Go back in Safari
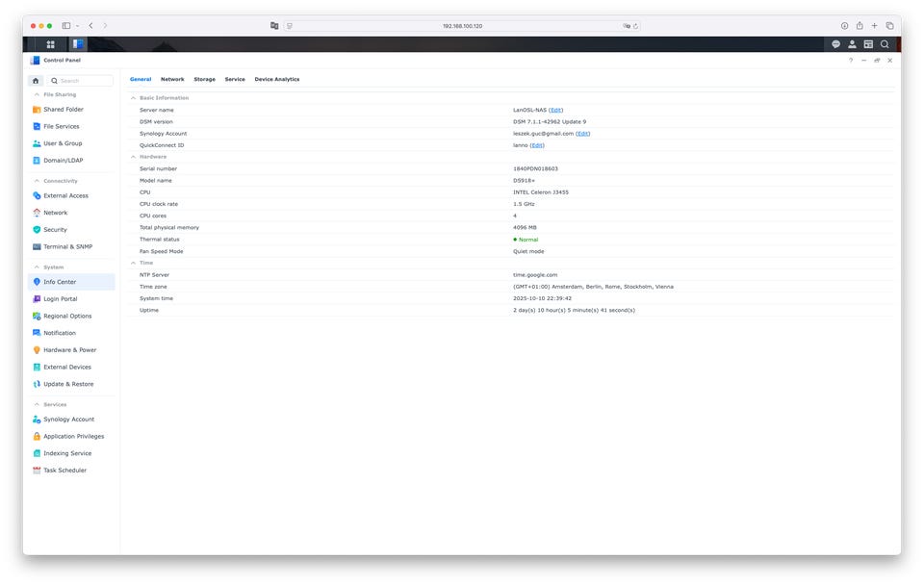The height and width of the screenshot is (585, 924). click(x=90, y=26)
